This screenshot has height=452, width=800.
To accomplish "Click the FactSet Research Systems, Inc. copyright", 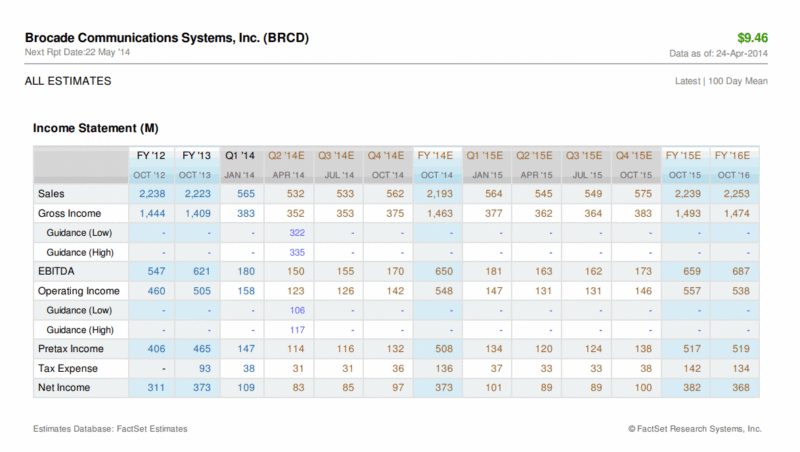I will [695, 429].
